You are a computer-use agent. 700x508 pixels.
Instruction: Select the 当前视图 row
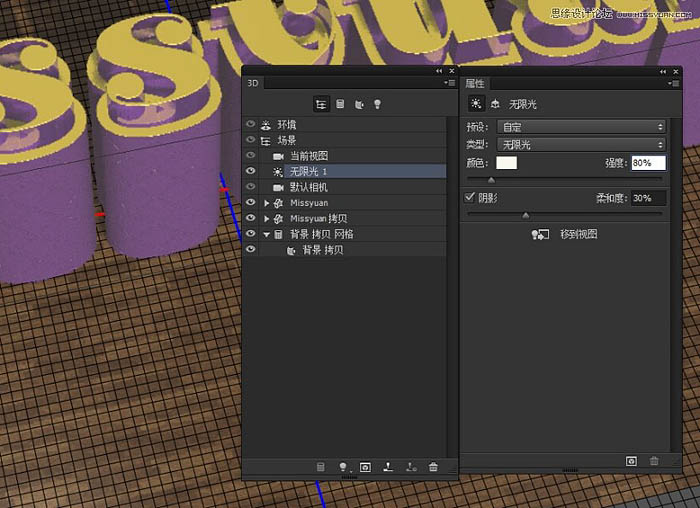tap(352, 156)
